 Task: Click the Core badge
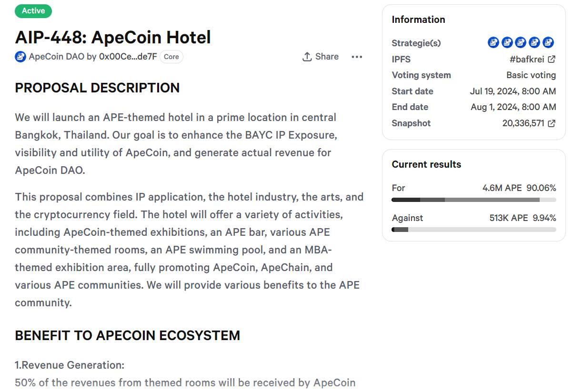point(171,57)
